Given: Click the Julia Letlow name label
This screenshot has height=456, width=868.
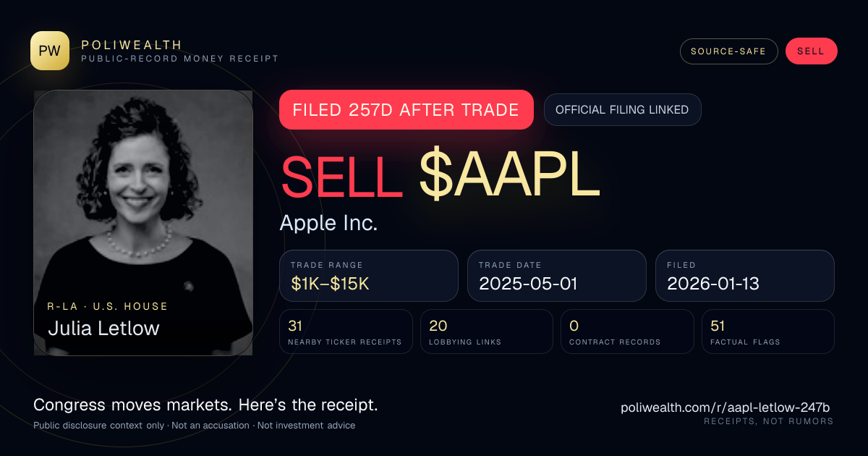Looking at the screenshot, I should 103,329.
